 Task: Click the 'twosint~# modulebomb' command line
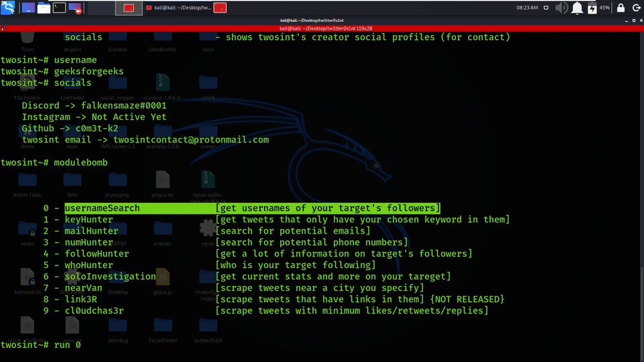point(54,162)
